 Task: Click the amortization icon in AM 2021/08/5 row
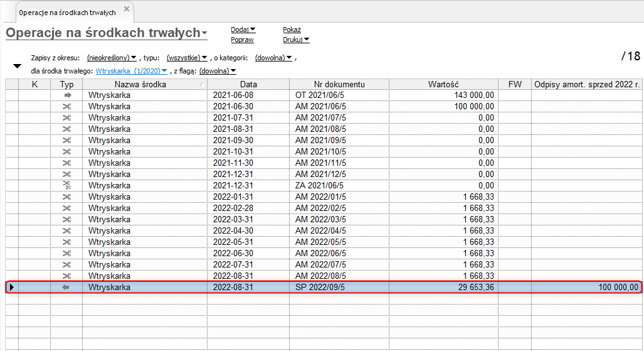click(67, 129)
